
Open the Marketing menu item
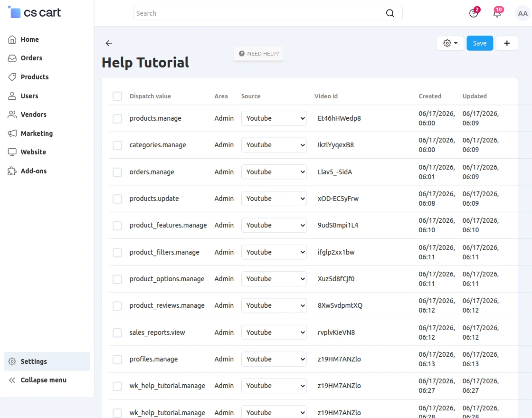tap(37, 133)
